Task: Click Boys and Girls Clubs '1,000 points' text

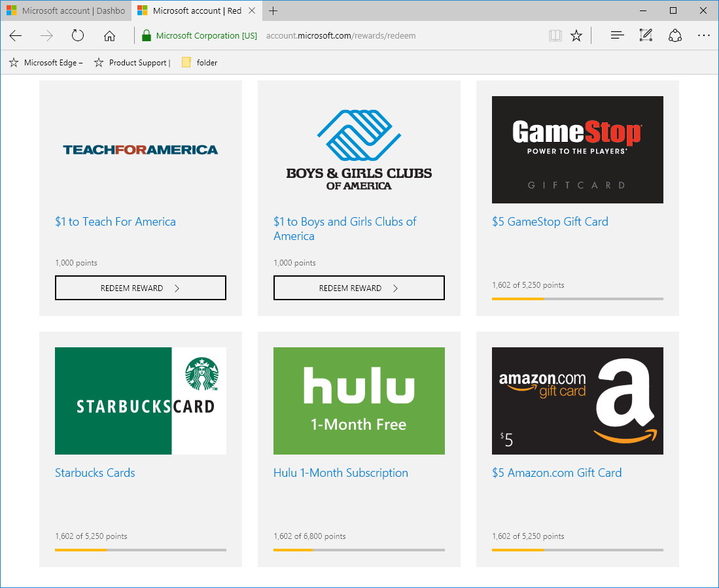Action: pyautogui.click(x=294, y=263)
